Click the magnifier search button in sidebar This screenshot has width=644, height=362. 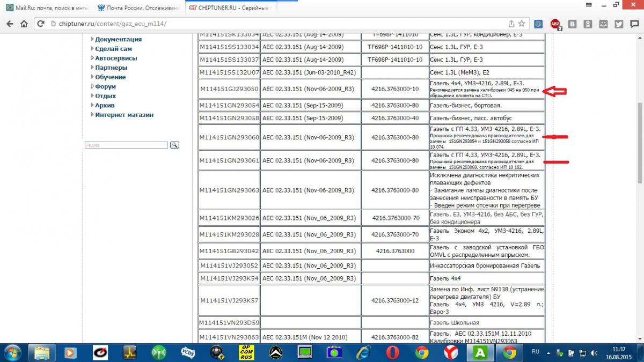(174, 145)
